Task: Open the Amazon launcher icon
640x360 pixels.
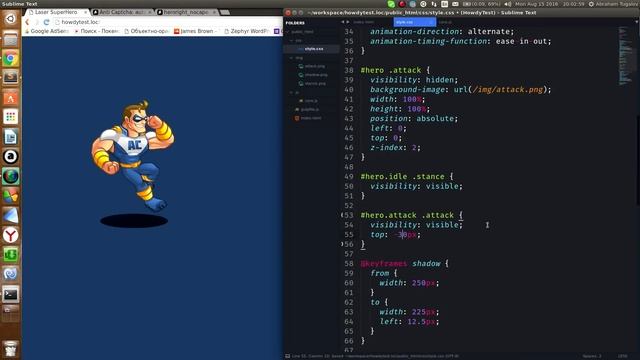Action: (x=11, y=156)
